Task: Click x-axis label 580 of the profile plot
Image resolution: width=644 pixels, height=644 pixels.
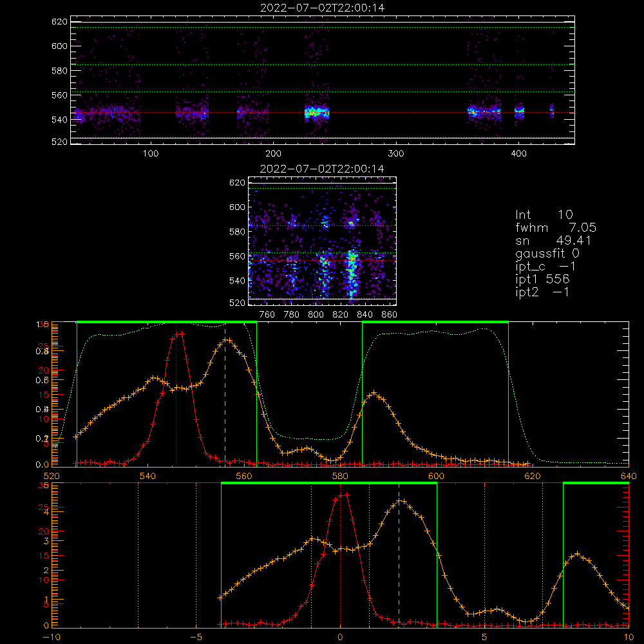Action: pos(340,476)
